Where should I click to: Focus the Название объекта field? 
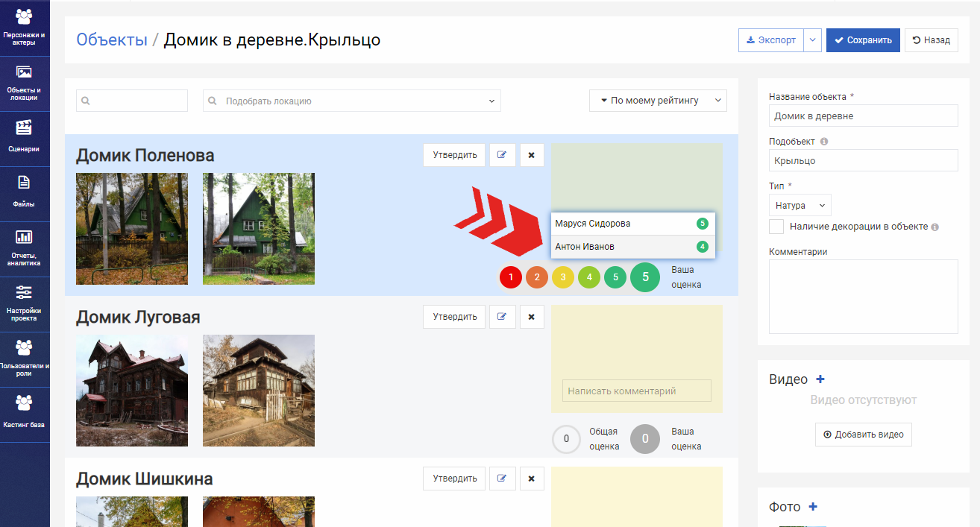point(863,116)
